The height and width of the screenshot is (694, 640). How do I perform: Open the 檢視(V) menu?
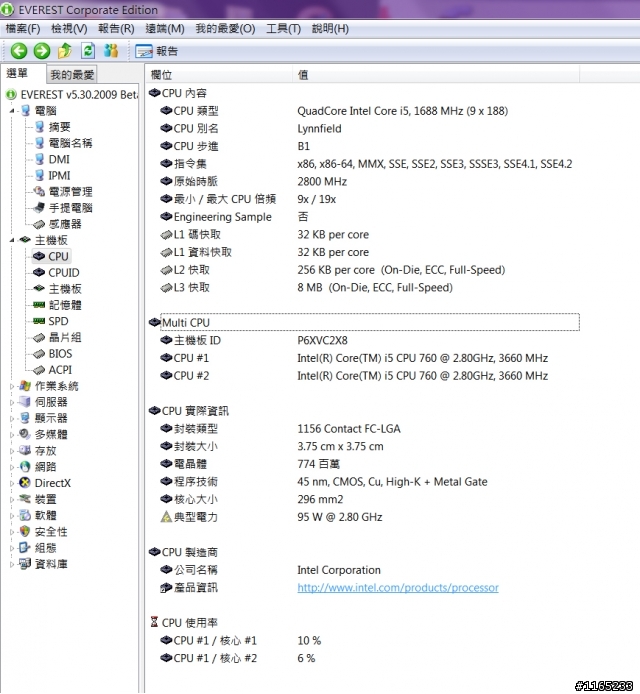click(69, 29)
